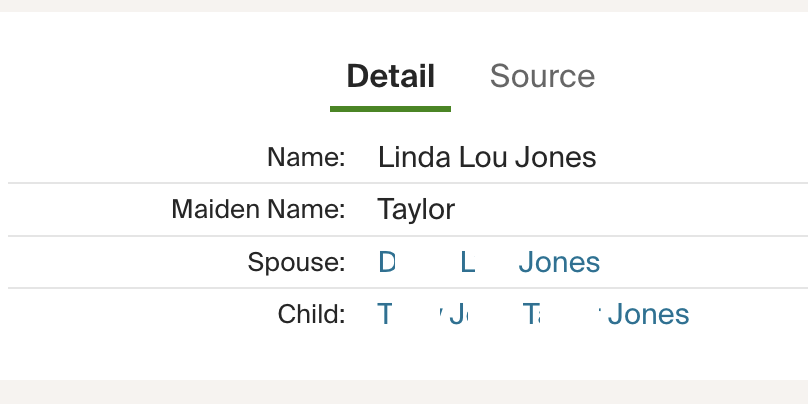Switch to the Source tab

(542, 76)
